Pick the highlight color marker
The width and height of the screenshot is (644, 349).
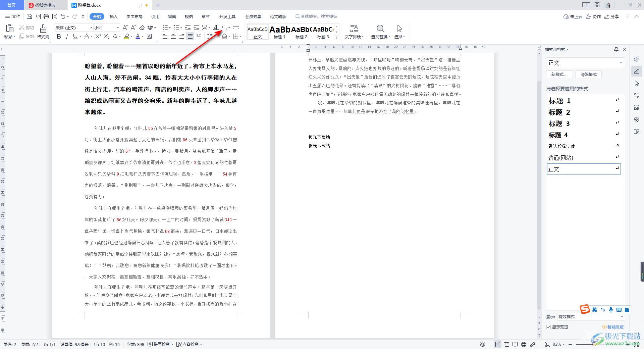pyautogui.click(x=126, y=36)
